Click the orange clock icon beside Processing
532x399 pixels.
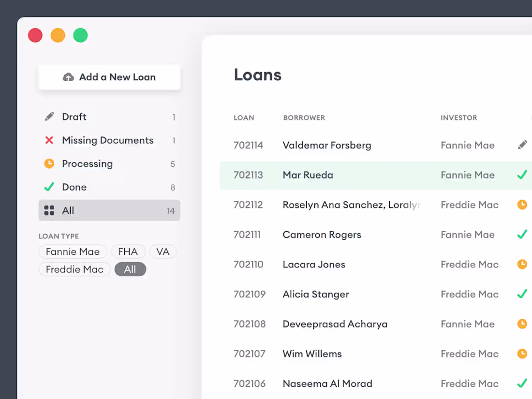(49, 164)
